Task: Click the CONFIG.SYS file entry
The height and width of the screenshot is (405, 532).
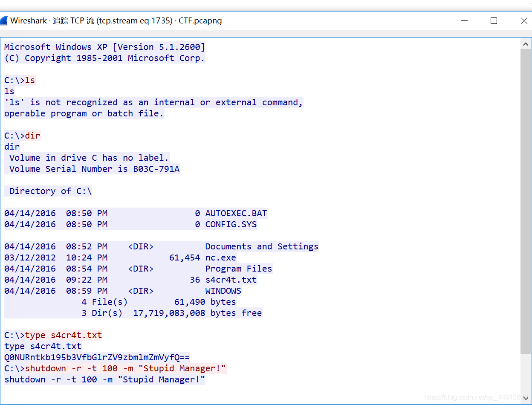Action: click(x=130, y=224)
